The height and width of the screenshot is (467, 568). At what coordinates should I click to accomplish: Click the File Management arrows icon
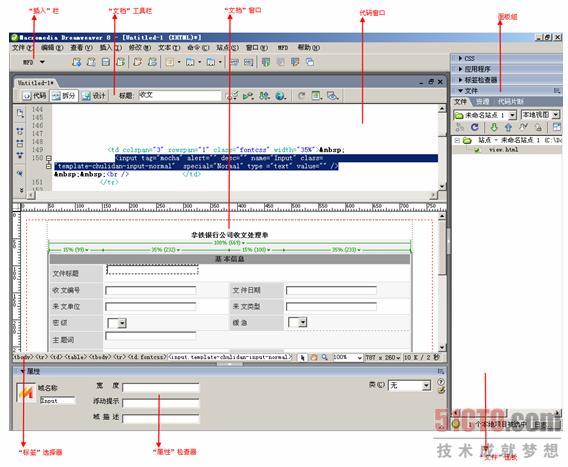(264, 96)
